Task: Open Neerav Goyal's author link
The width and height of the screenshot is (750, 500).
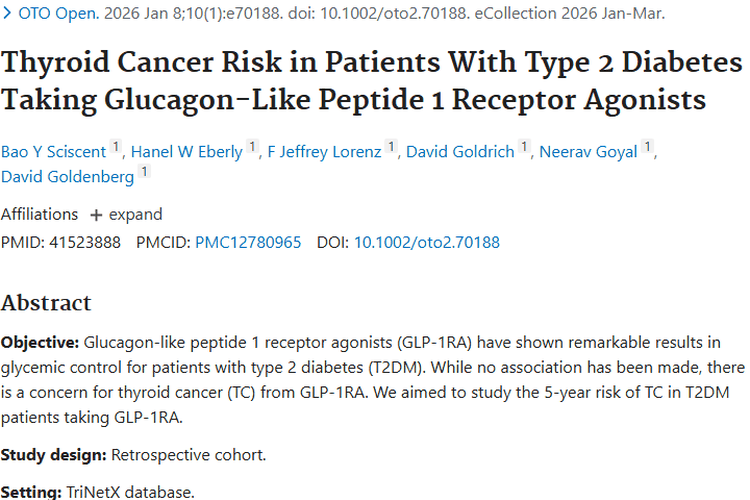Action: pos(589,152)
